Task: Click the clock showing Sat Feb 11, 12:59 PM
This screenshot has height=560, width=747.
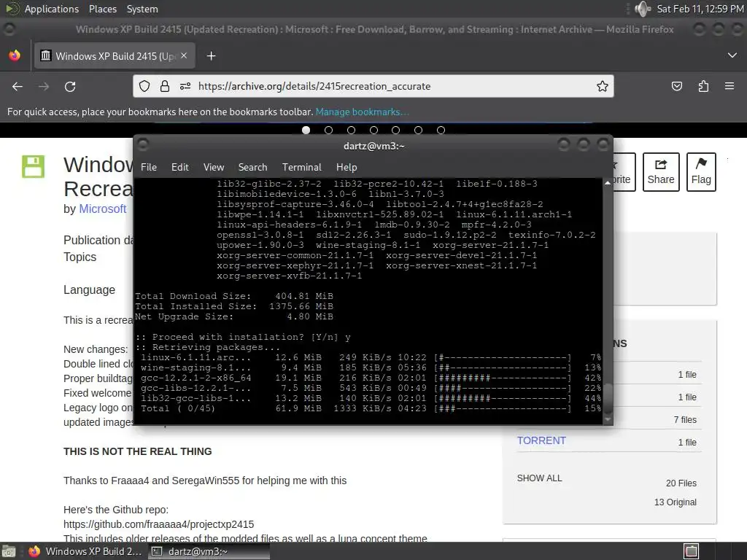Action: click(700, 9)
